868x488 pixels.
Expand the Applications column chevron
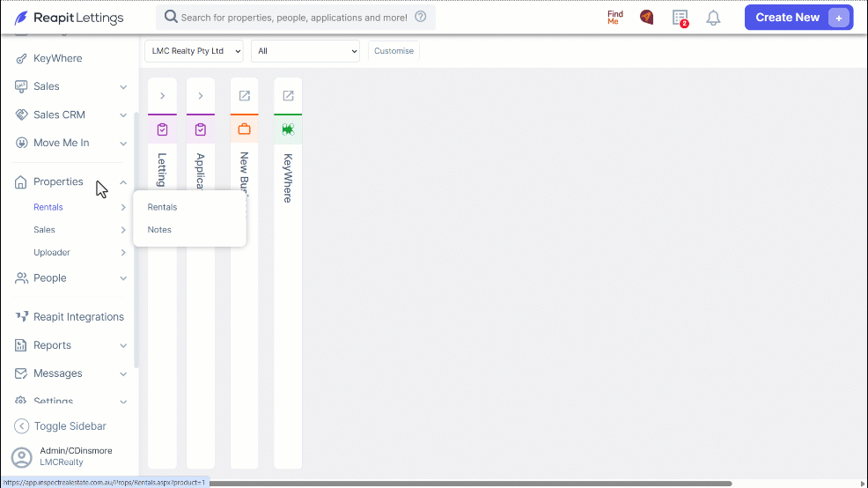[201, 96]
